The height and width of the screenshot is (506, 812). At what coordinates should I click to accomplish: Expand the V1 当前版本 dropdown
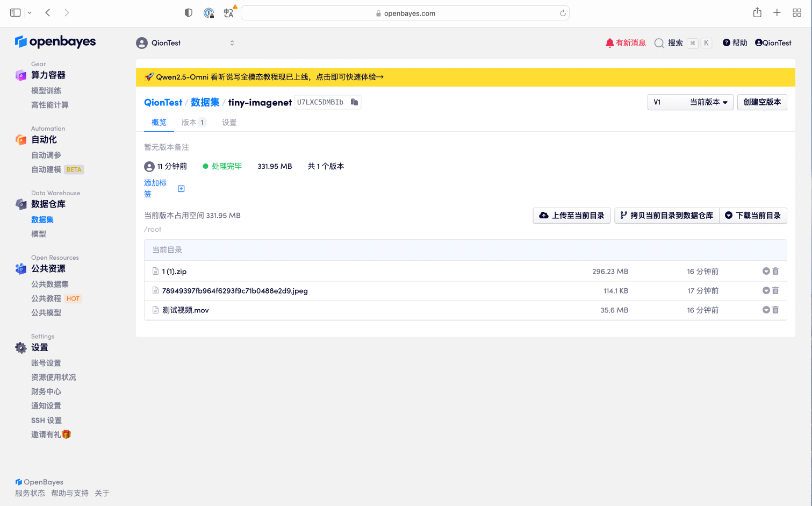690,102
